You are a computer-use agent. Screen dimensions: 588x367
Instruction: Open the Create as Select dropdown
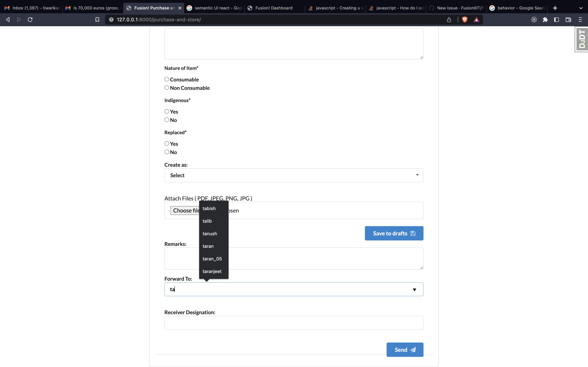click(x=293, y=175)
